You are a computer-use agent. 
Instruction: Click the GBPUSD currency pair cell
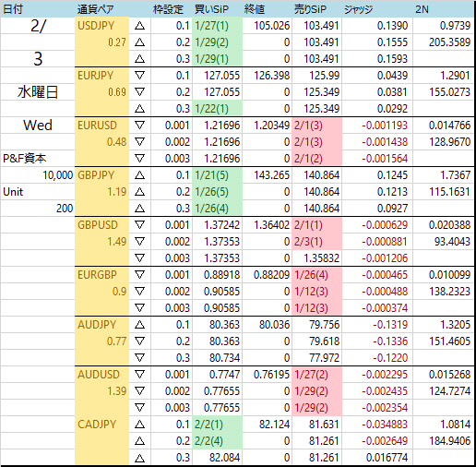101,225
